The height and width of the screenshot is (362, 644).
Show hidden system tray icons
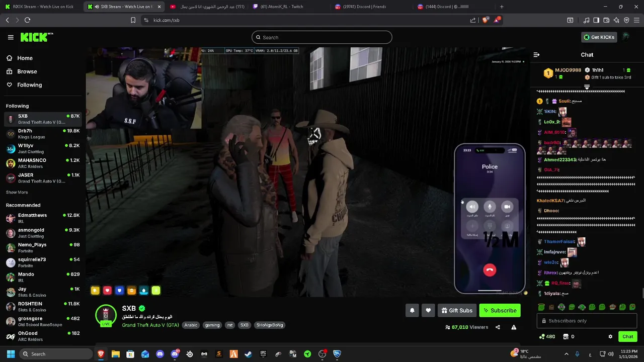point(566,354)
